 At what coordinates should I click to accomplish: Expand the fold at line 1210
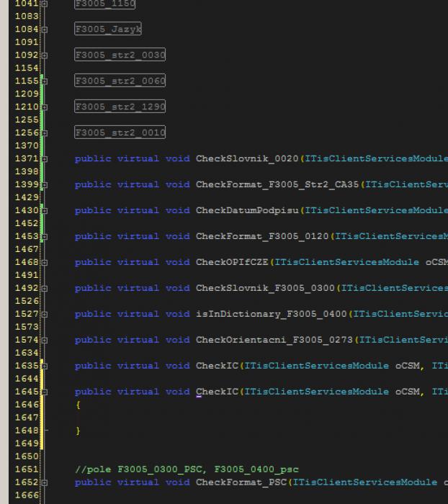tap(45, 107)
